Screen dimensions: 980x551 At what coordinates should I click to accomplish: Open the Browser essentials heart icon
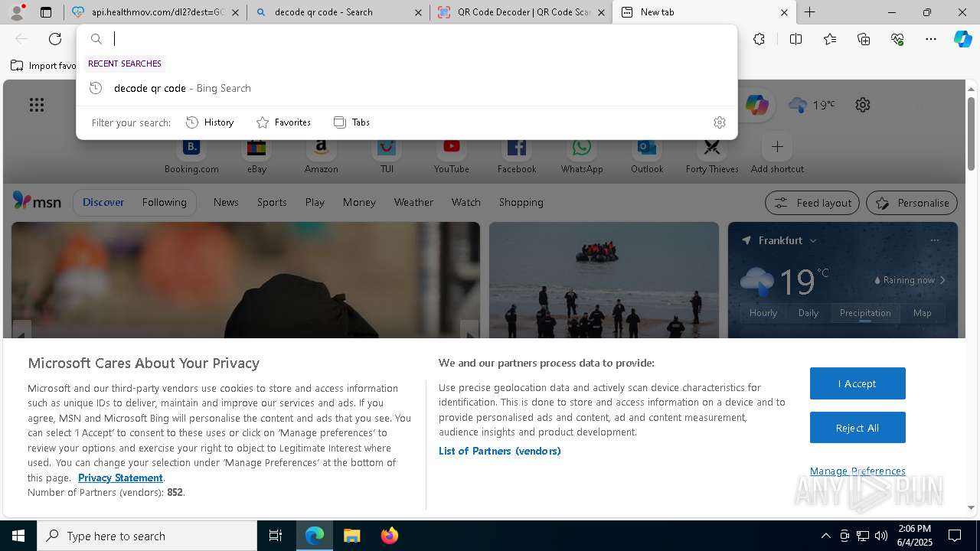(897, 39)
